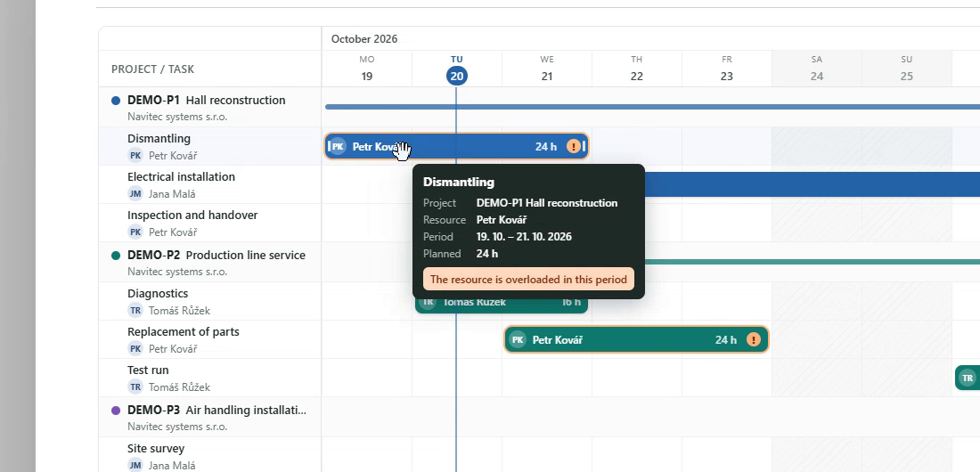
Task: Click the left resize handle of Dismantling bar
Action: pos(329,146)
